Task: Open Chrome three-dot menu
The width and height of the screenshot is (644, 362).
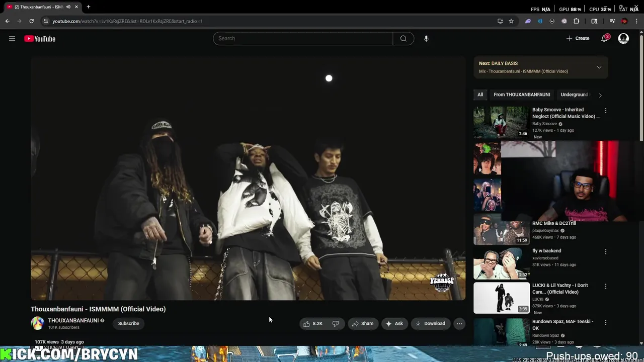Action: tap(637, 21)
